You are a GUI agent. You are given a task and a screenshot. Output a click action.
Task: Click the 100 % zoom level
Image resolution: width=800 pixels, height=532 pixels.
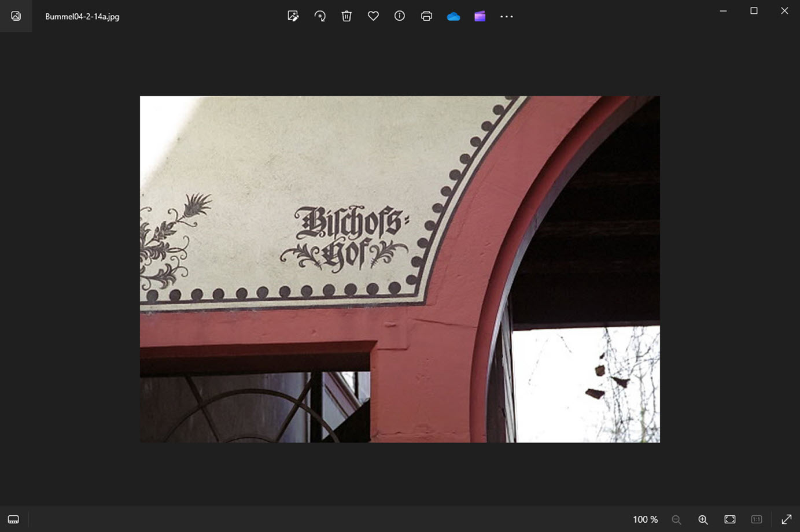pos(646,519)
